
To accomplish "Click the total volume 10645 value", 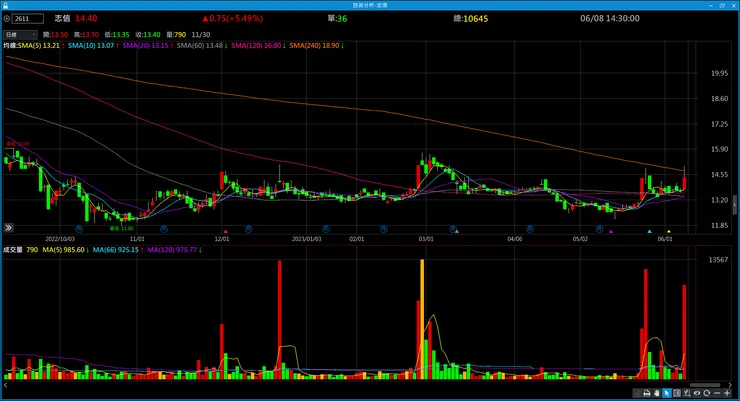I will (x=476, y=19).
